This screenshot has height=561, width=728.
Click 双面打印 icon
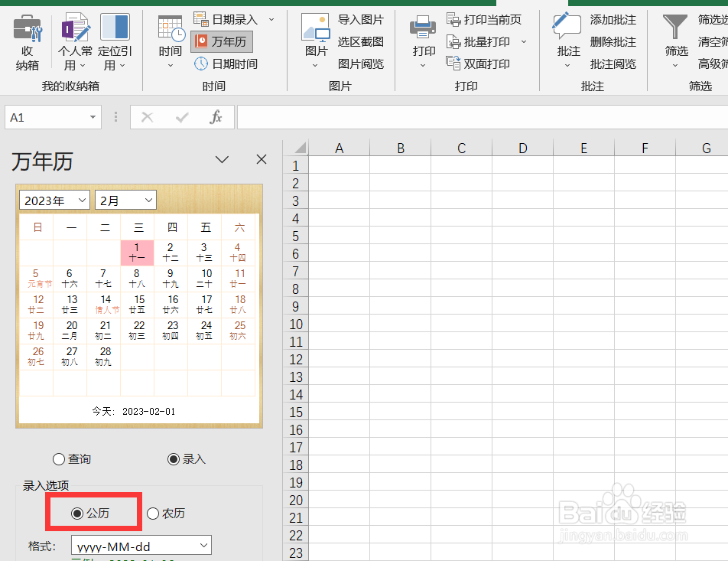point(453,63)
